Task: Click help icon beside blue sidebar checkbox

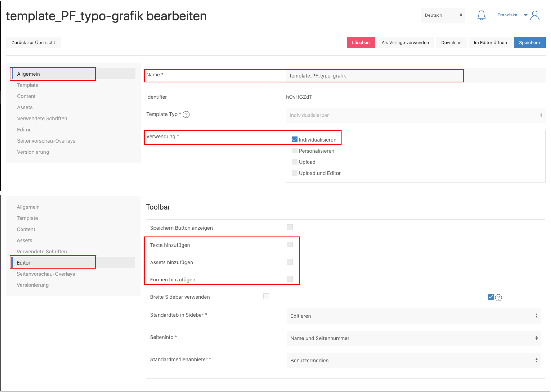Action: pyautogui.click(x=498, y=297)
